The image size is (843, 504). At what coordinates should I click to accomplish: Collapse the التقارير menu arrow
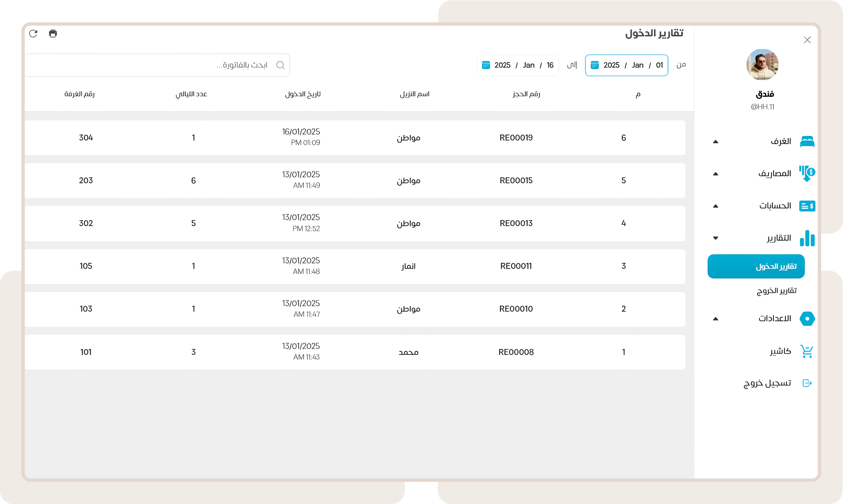tap(715, 238)
